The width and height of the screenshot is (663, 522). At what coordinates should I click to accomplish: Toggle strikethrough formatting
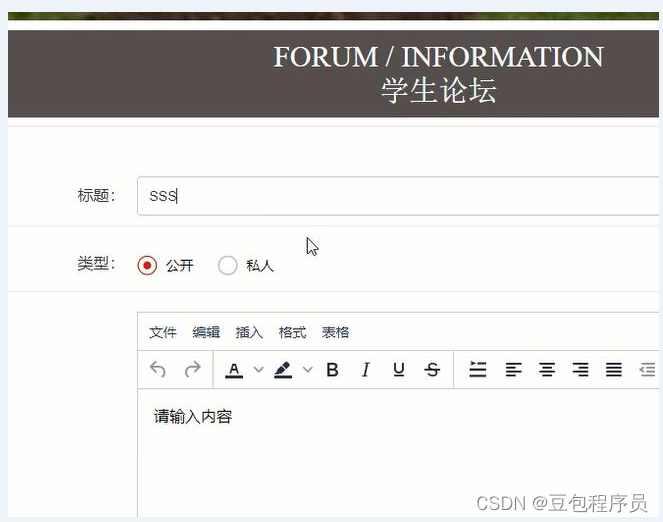[432, 370]
